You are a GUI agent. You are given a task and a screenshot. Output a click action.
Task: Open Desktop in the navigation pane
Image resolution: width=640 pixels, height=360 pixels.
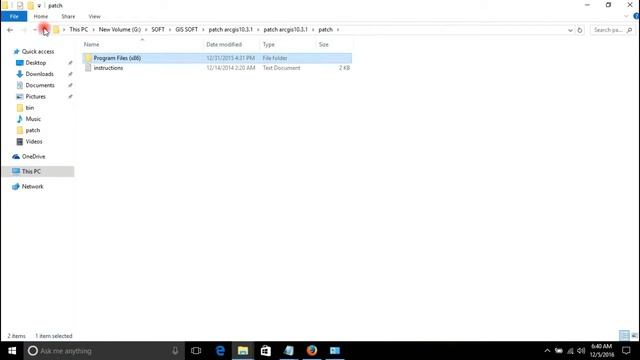point(36,63)
